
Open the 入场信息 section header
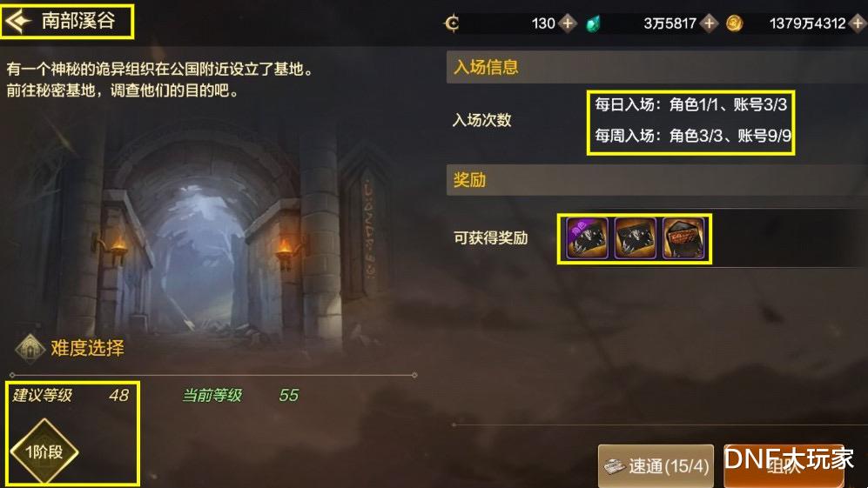(657, 68)
